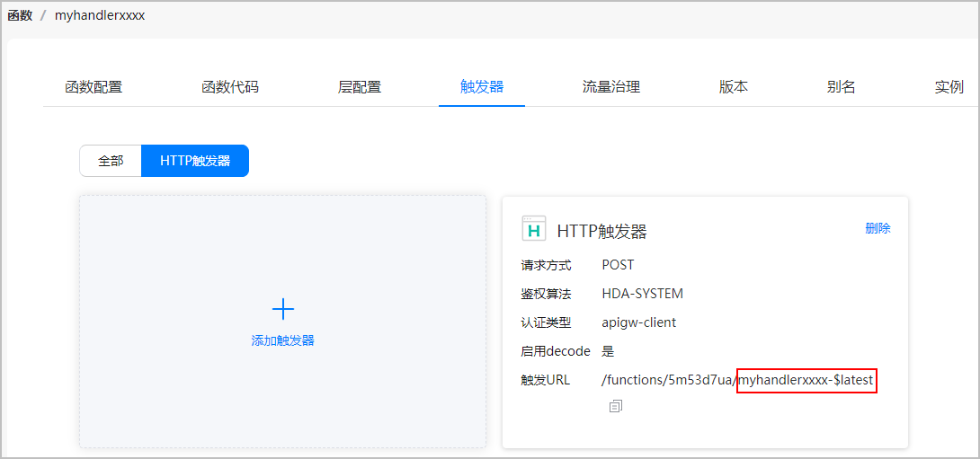The height and width of the screenshot is (459, 980).
Task: Switch to the 函数配置 tab
Action: coord(94,87)
